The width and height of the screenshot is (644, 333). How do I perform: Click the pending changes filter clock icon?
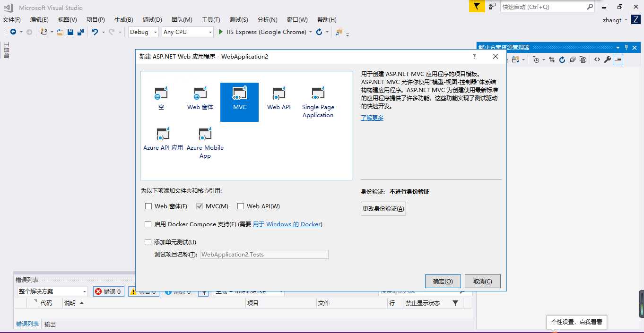click(x=536, y=60)
